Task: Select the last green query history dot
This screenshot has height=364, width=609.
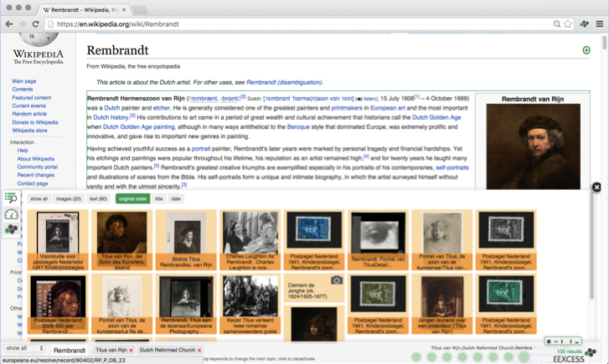Action: point(524,356)
